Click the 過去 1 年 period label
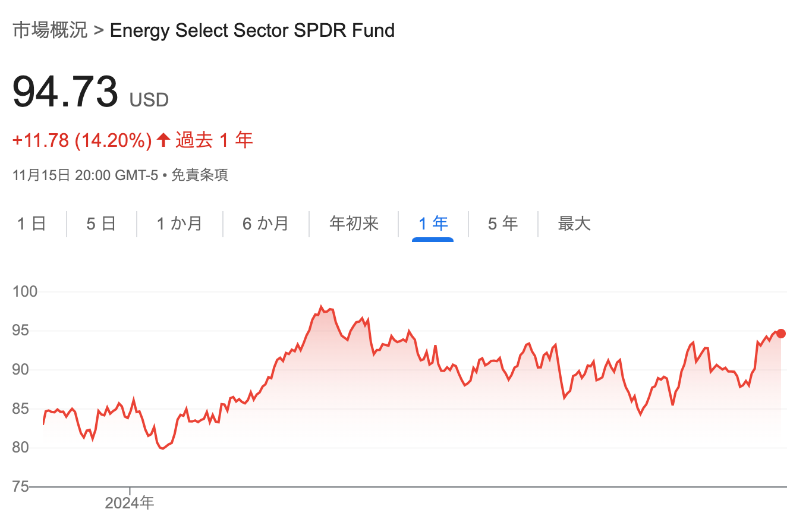Screen dimensions: 812x528 pyautogui.click(x=214, y=141)
